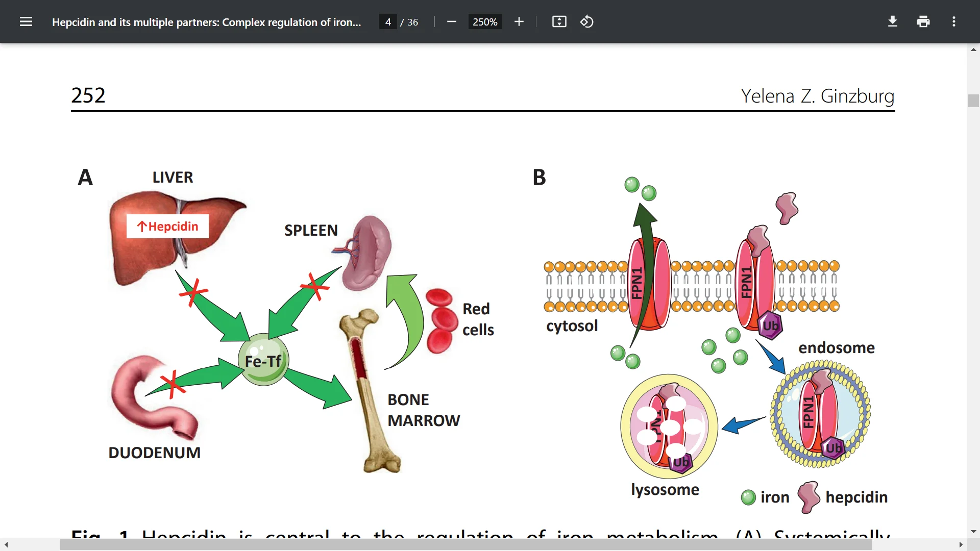This screenshot has width=980, height=551.
Task: Click the scroll up arrow
Action: (x=973, y=49)
